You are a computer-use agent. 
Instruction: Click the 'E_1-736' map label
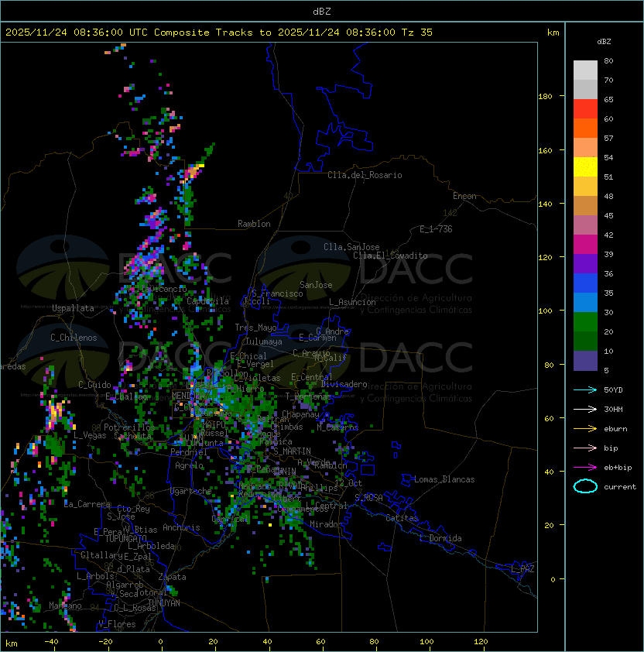click(436, 229)
